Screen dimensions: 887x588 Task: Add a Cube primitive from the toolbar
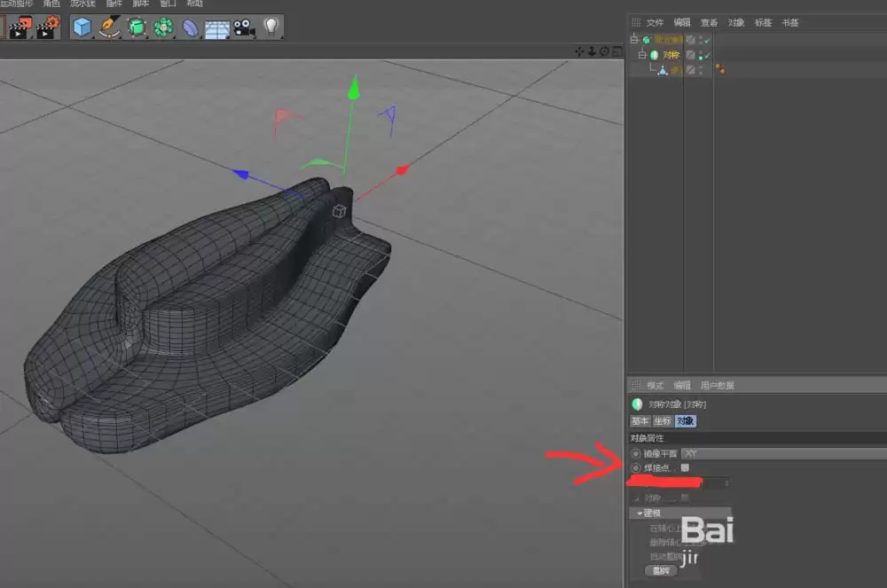81,27
